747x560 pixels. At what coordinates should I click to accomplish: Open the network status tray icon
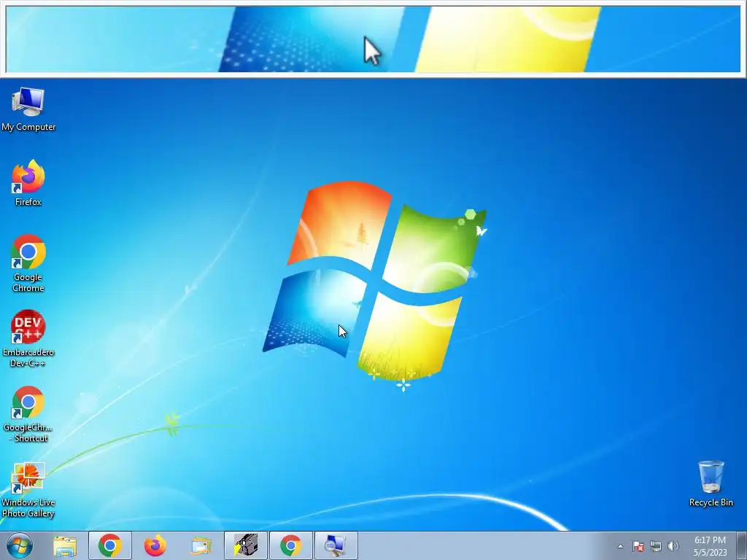click(x=656, y=546)
